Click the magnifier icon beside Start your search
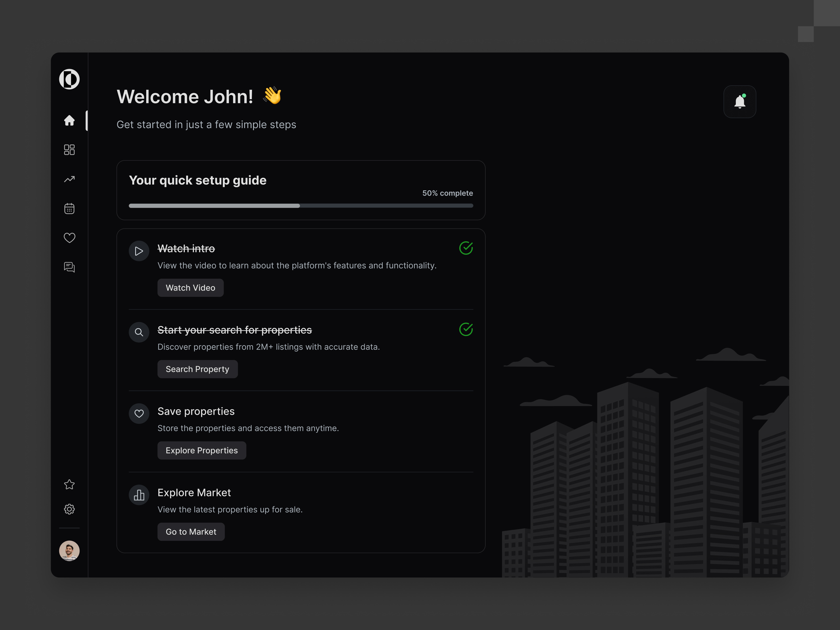This screenshot has width=840, height=630. pyautogui.click(x=139, y=332)
